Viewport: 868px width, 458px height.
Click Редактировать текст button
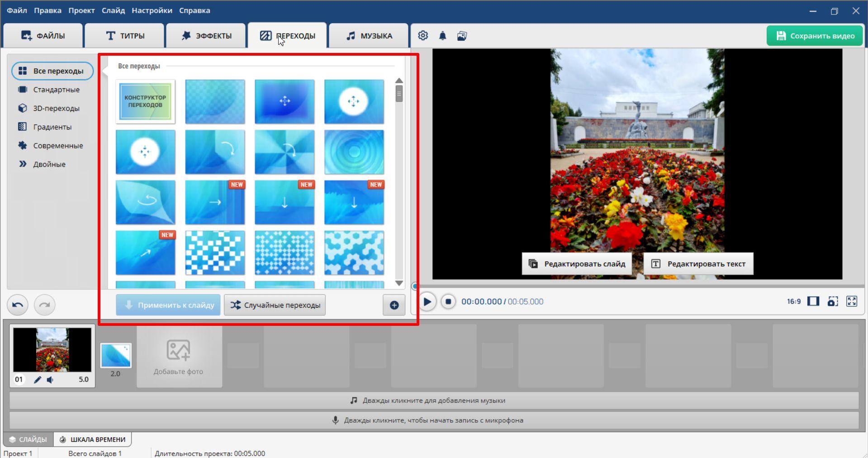(x=698, y=264)
